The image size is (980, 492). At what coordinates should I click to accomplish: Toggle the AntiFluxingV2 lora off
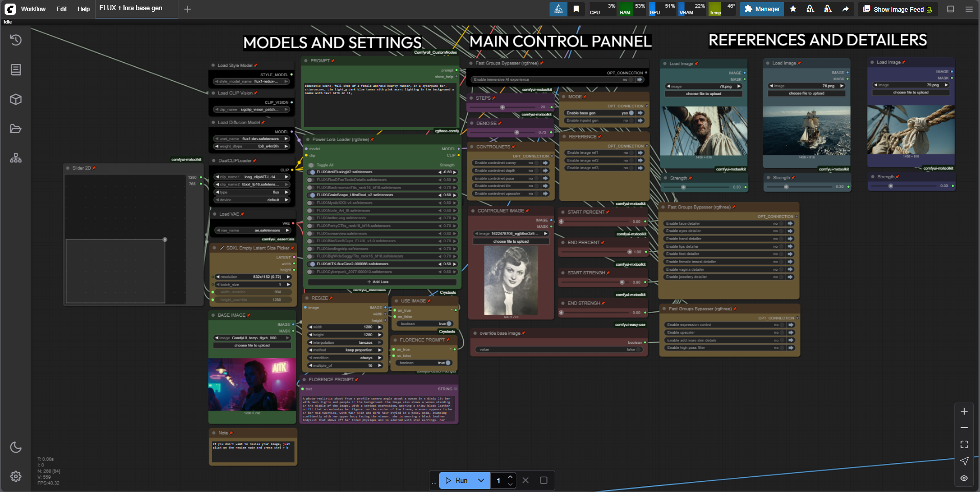click(311, 172)
